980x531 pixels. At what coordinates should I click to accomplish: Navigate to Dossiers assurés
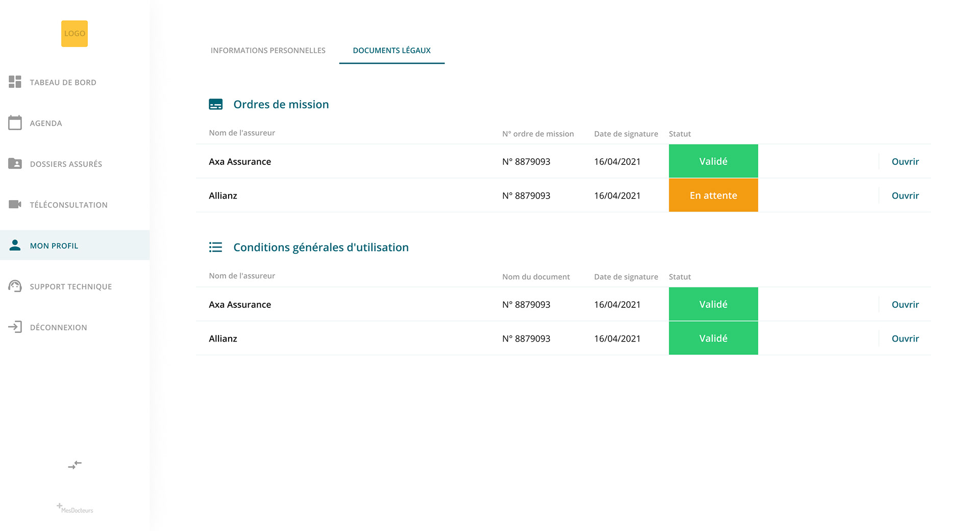click(x=66, y=164)
